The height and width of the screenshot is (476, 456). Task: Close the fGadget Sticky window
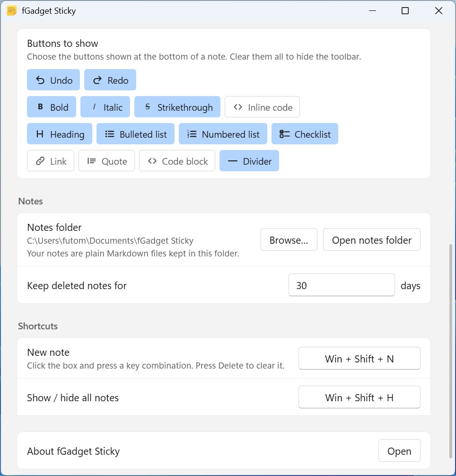coord(438,11)
